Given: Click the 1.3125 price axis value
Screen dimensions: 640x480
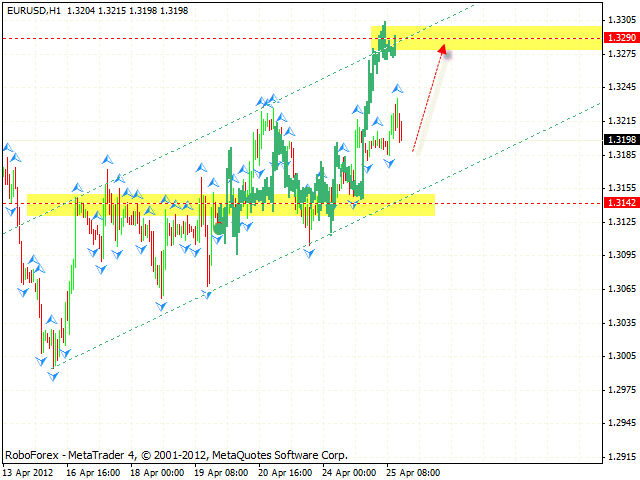Looking at the screenshot, I should (x=622, y=222).
